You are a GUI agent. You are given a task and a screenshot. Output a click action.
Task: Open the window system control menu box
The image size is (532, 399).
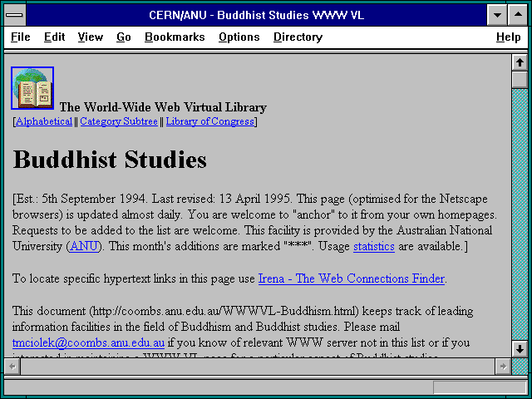coord(15,15)
